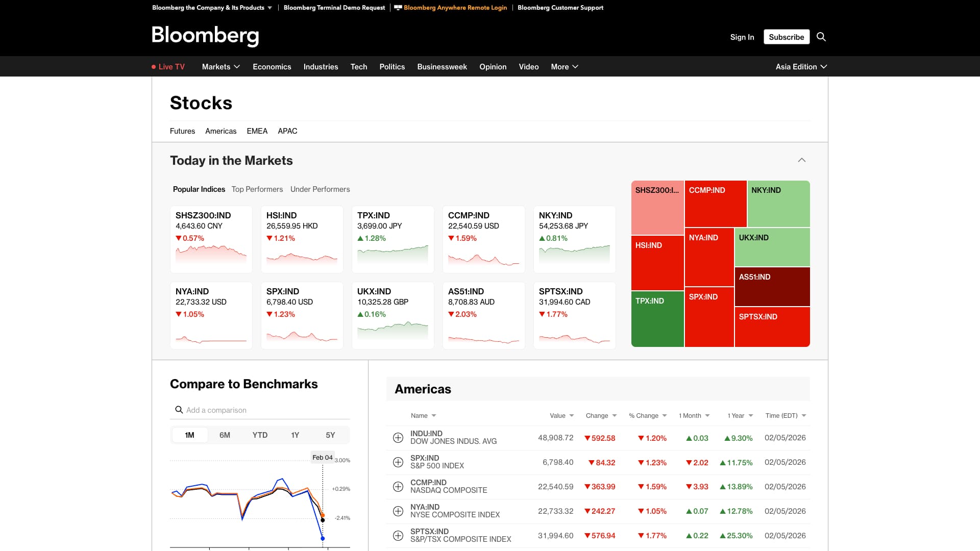Image resolution: width=980 pixels, height=551 pixels.
Task: Add INDU:IND to comparison via plus icon
Action: tap(398, 438)
